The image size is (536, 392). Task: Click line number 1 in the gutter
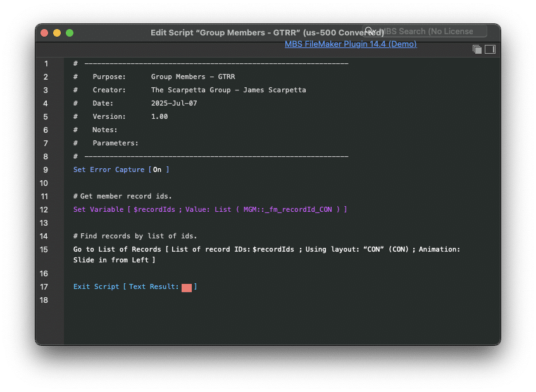point(46,64)
